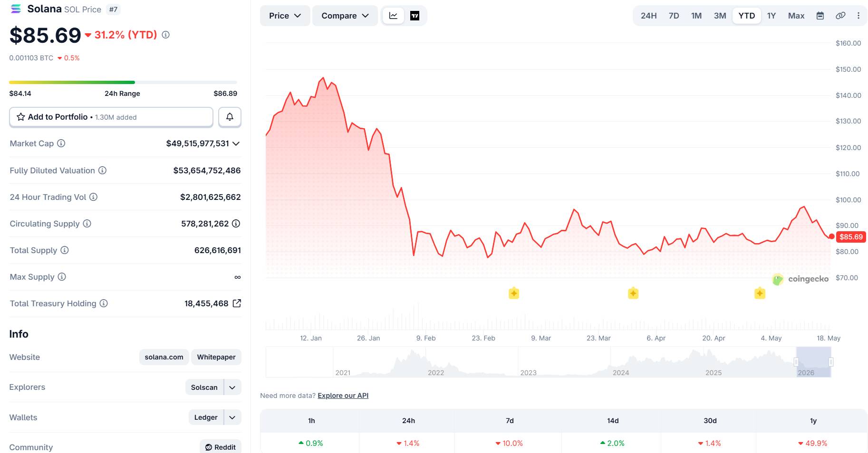Viewport: 868px width, 453px height.
Task: Open the Price dropdown
Action: pos(285,16)
